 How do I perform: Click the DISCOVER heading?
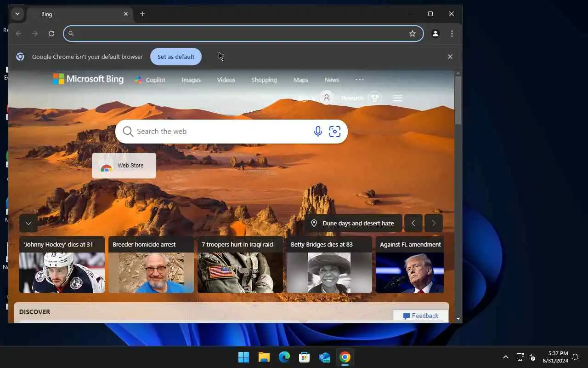click(35, 312)
